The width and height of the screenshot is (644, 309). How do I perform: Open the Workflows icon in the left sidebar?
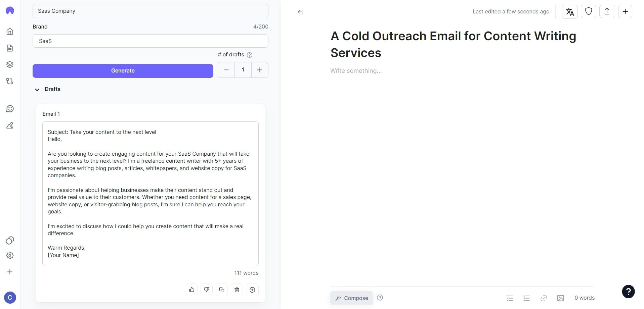[9, 81]
